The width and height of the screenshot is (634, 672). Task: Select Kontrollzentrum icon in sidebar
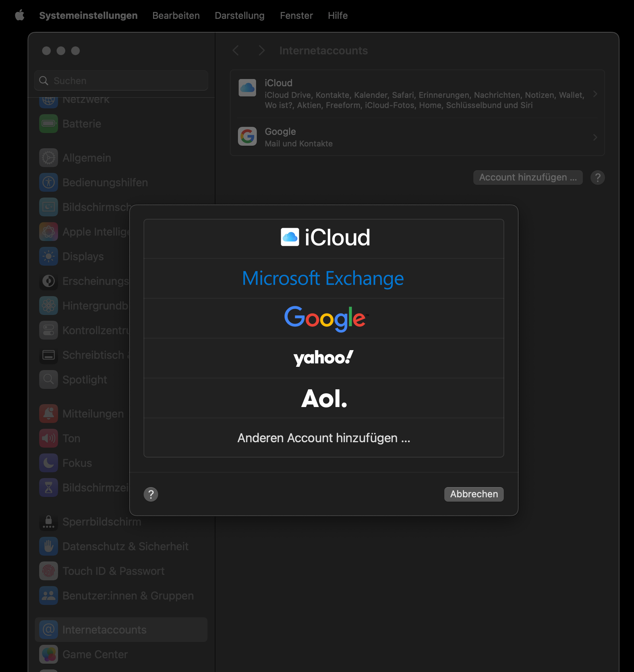(x=49, y=330)
